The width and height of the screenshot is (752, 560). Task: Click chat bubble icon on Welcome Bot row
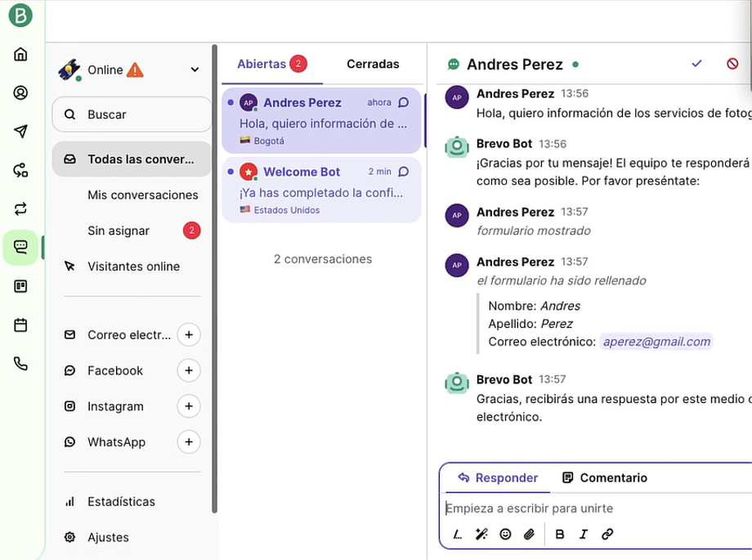pyautogui.click(x=404, y=172)
